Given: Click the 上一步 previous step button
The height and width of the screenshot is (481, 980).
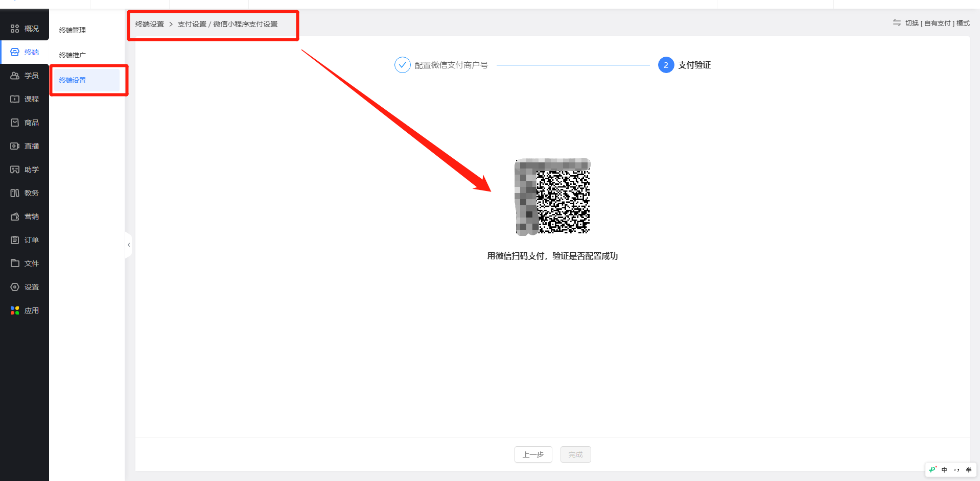Looking at the screenshot, I should [x=533, y=454].
